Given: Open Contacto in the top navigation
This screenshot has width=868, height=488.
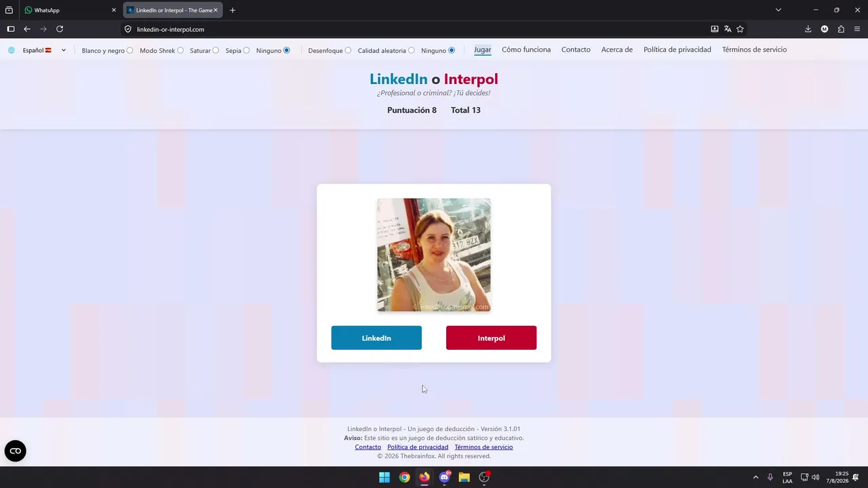Looking at the screenshot, I should click(x=576, y=49).
